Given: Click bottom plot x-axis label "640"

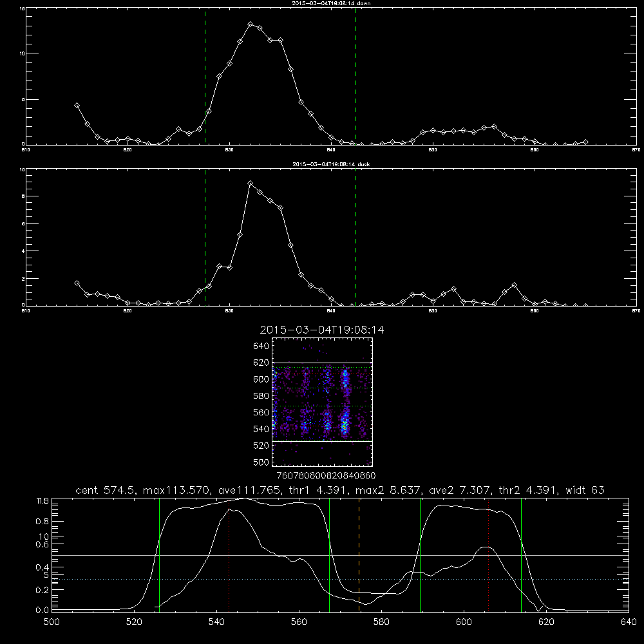Looking at the screenshot, I should pyautogui.click(x=629, y=622).
